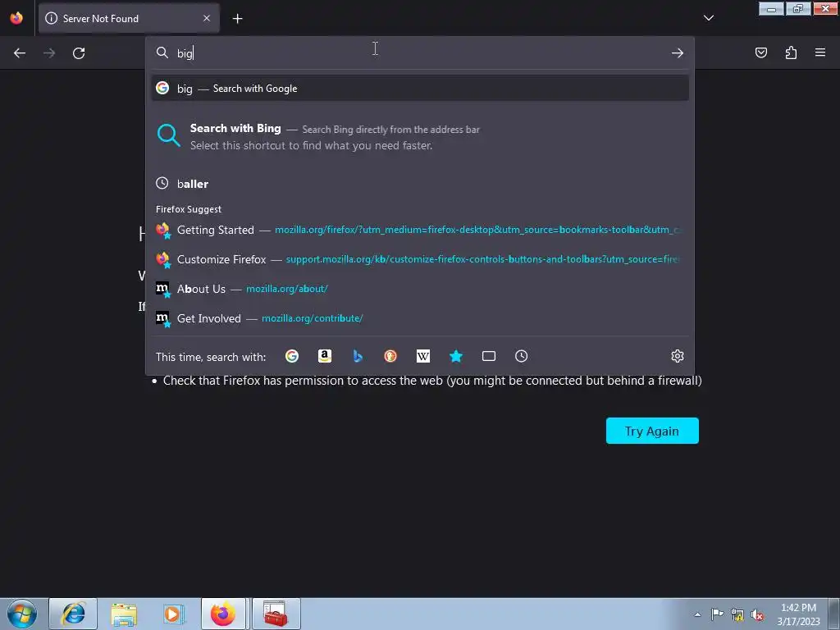Search this time with Amazon icon

[x=325, y=356]
